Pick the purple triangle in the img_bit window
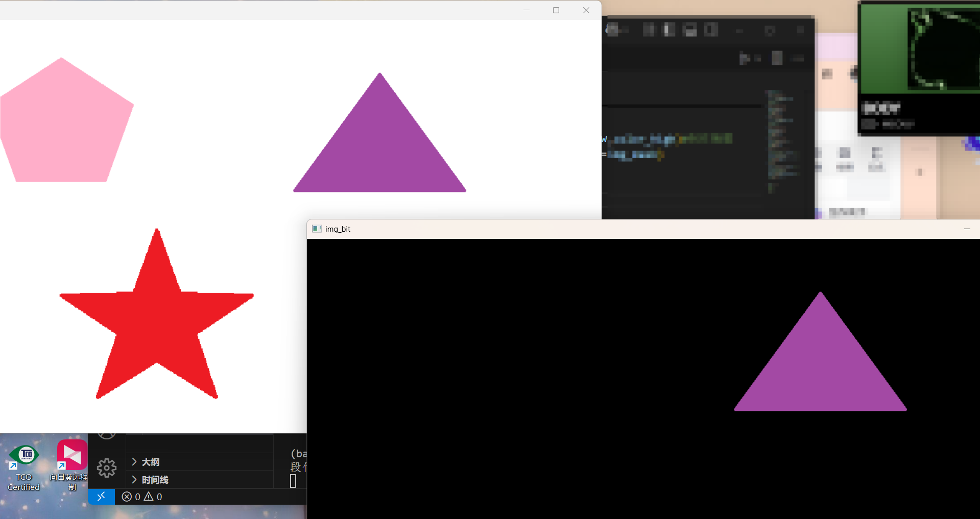The image size is (980, 519). [x=820, y=365]
